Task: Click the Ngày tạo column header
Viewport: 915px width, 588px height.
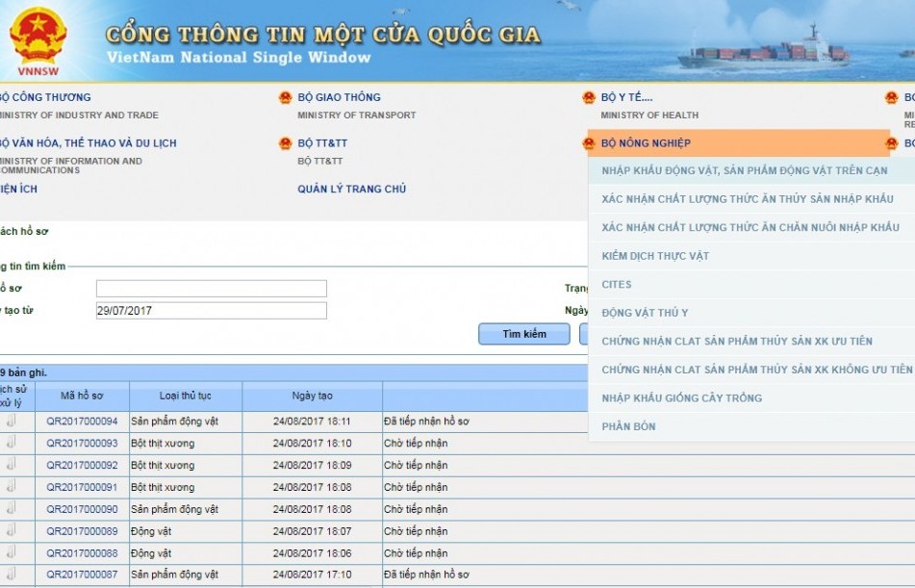Action: 312,396
